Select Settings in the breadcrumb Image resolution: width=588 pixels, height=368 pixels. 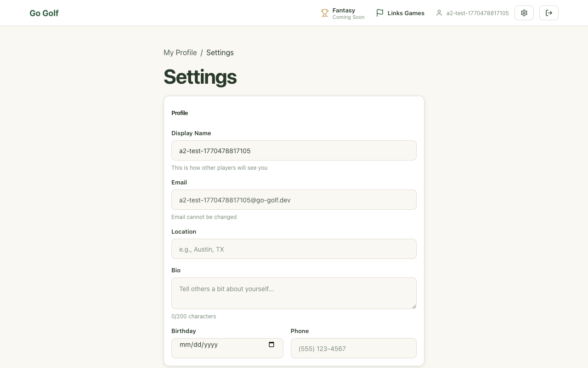point(220,52)
